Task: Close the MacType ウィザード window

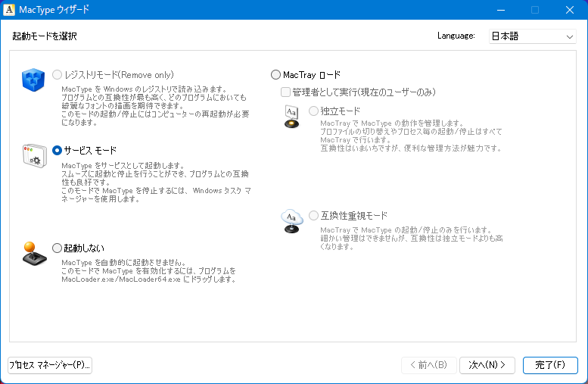Action: [570, 10]
